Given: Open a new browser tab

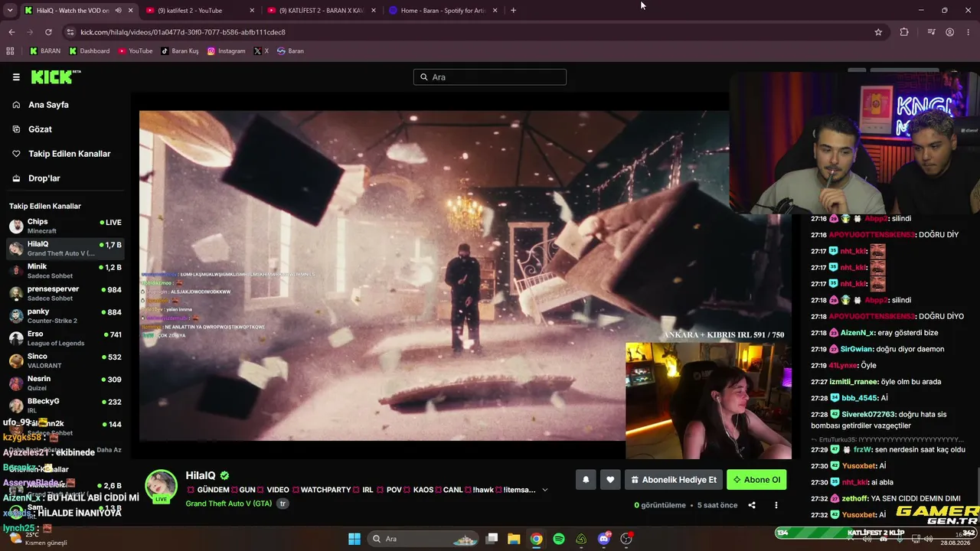Looking at the screenshot, I should [513, 11].
